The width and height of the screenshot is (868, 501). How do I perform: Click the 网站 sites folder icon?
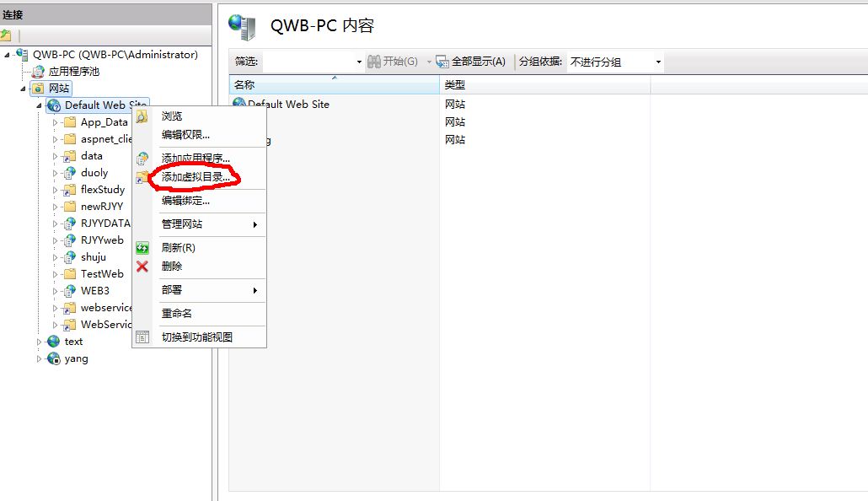click(x=38, y=88)
